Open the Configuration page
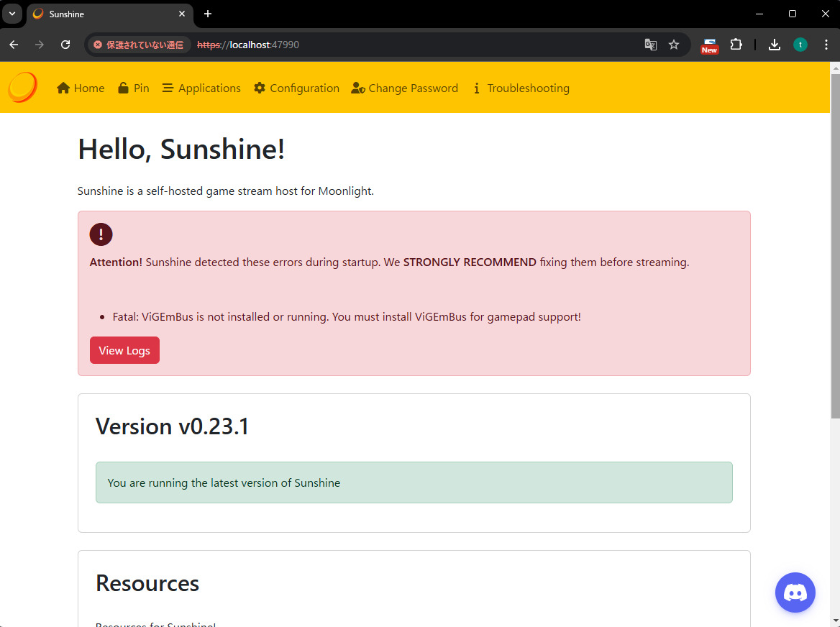 click(x=296, y=88)
